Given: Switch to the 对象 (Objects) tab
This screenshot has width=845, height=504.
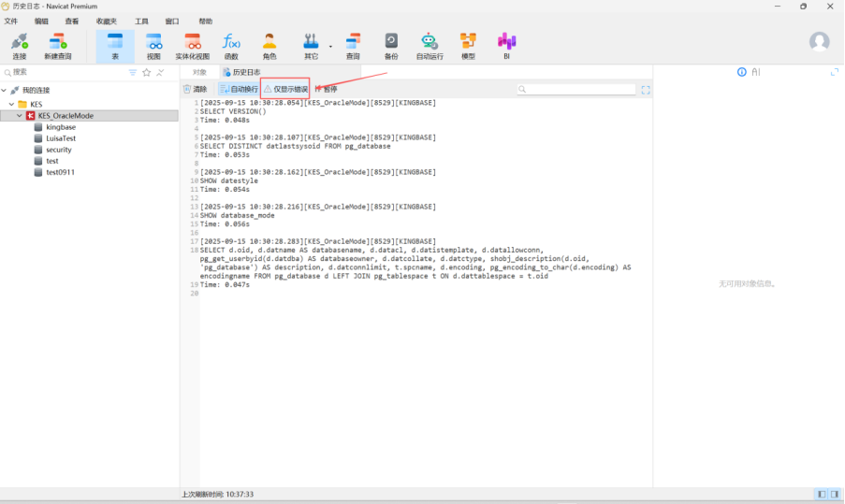Looking at the screenshot, I should point(199,72).
